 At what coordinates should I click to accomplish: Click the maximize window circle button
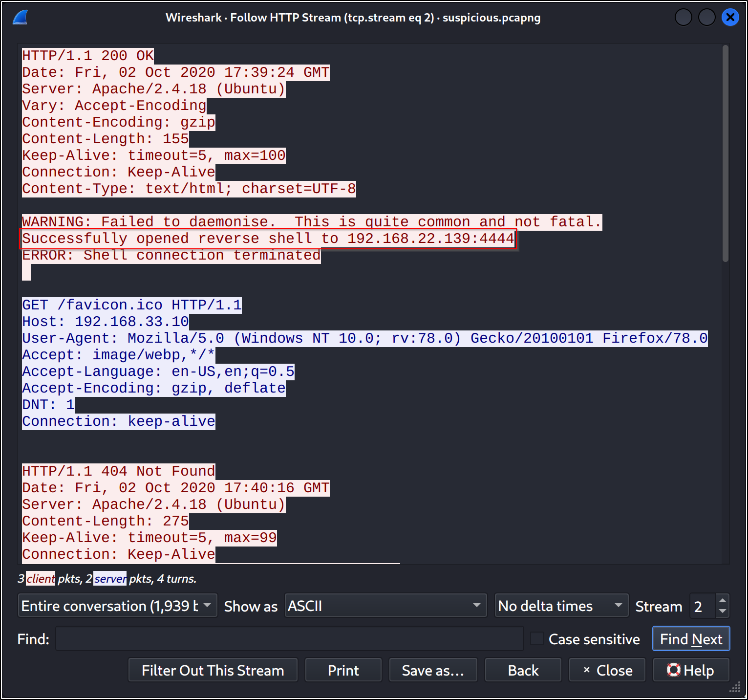[x=706, y=18]
